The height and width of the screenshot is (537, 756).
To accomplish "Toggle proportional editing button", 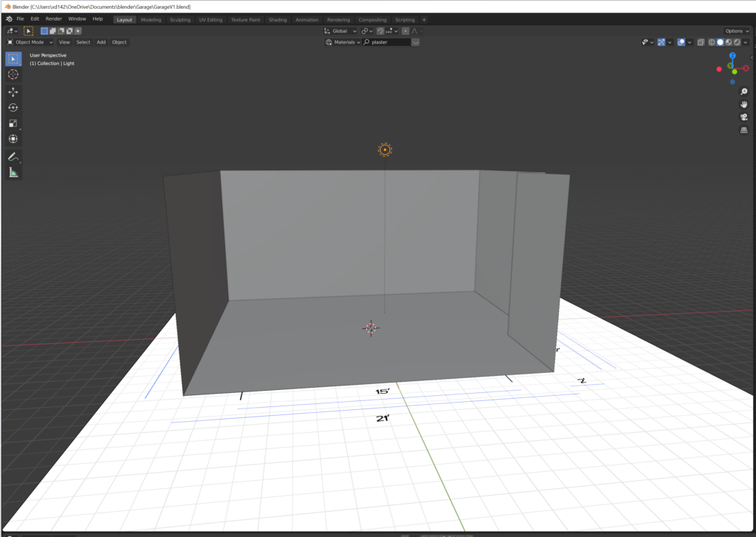I will (405, 31).
